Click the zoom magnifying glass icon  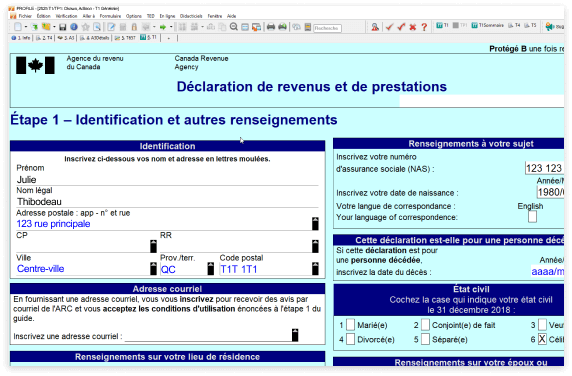coord(234,27)
